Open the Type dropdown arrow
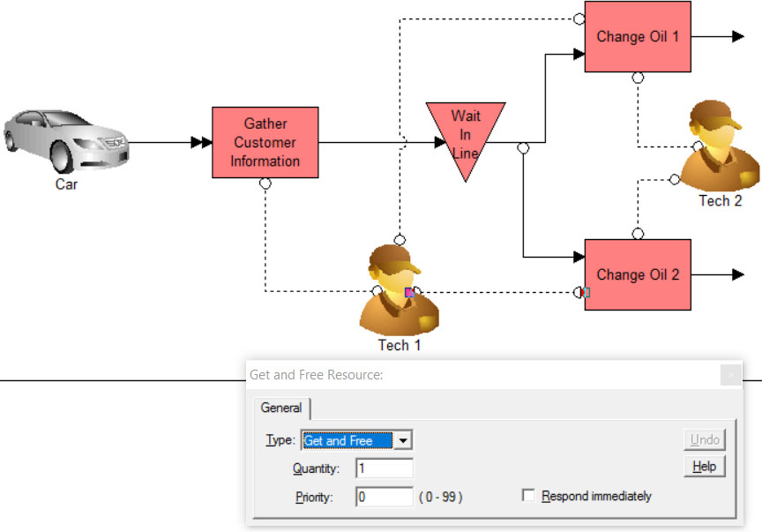 coord(403,440)
